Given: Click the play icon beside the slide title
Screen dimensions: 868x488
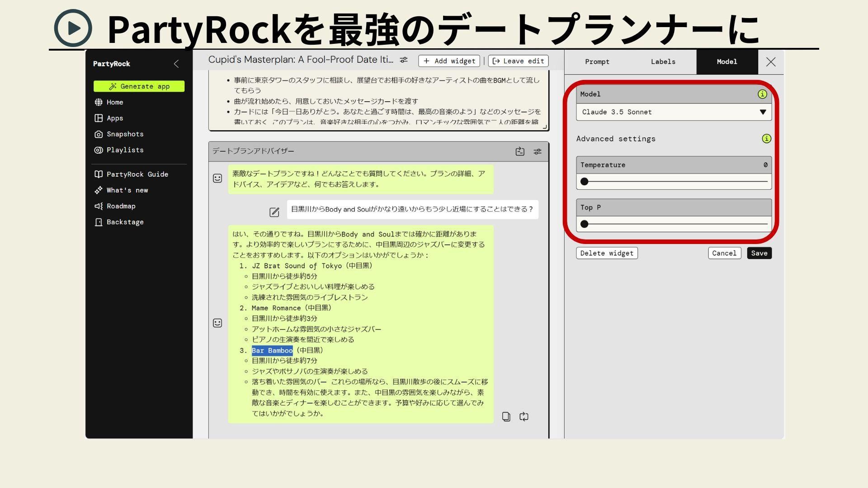Looking at the screenshot, I should click(73, 28).
